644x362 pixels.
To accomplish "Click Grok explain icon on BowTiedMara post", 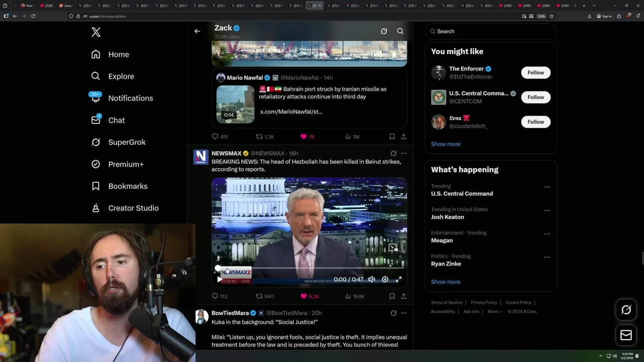I will 393,313.
